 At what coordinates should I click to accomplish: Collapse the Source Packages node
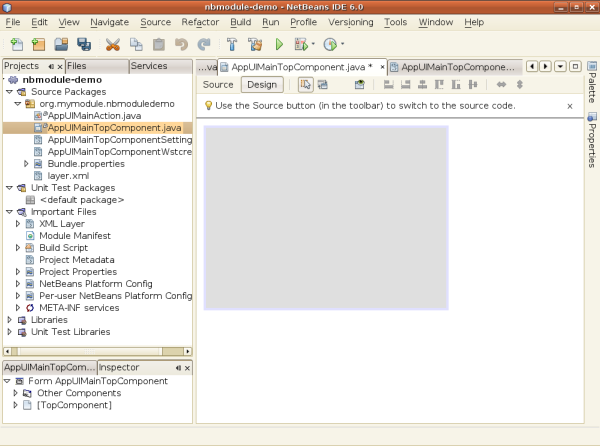pos(10,92)
